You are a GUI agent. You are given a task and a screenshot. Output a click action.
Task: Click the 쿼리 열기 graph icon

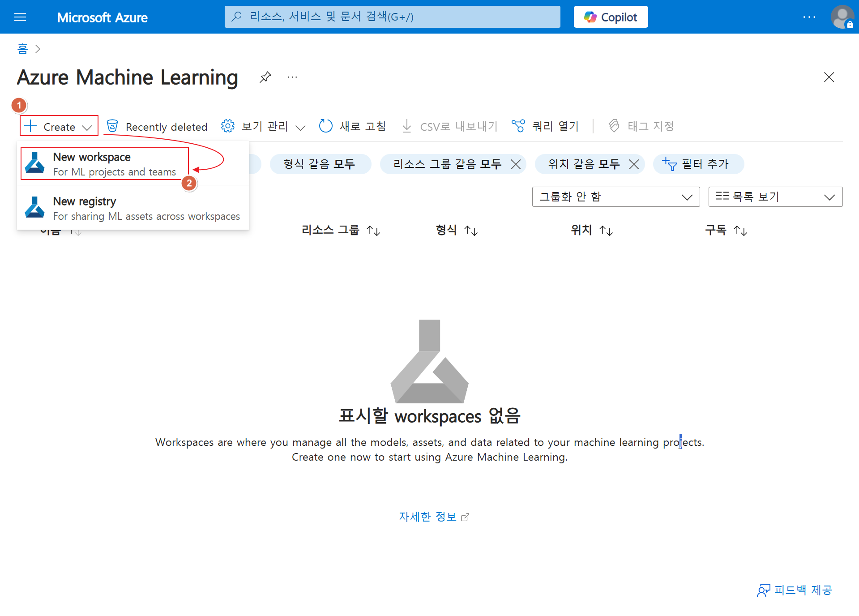click(x=518, y=126)
